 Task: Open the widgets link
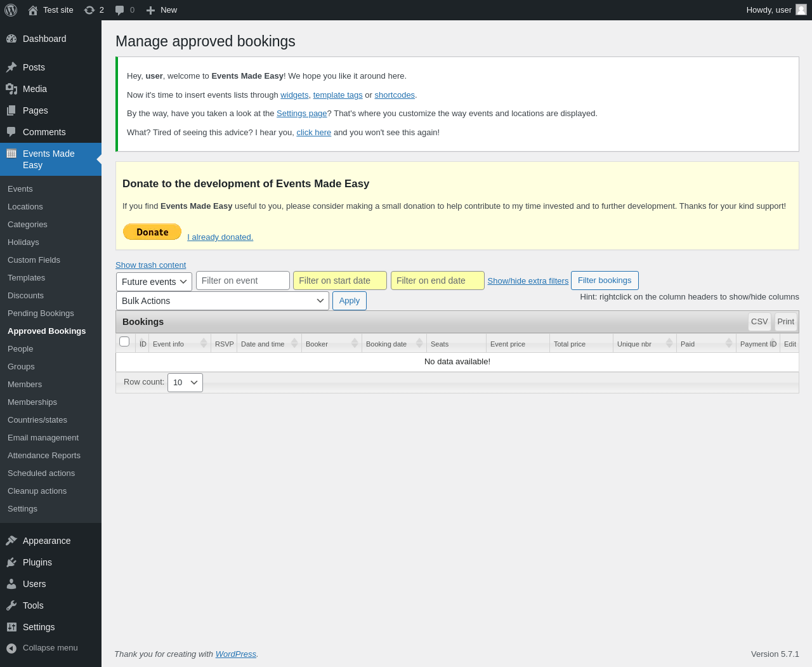point(294,95)
